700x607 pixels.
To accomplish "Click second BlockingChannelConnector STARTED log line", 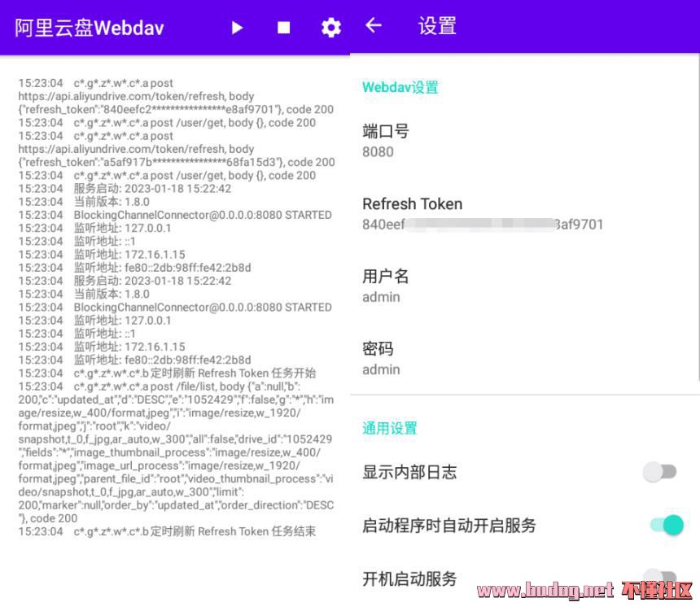I will point(175,308).
